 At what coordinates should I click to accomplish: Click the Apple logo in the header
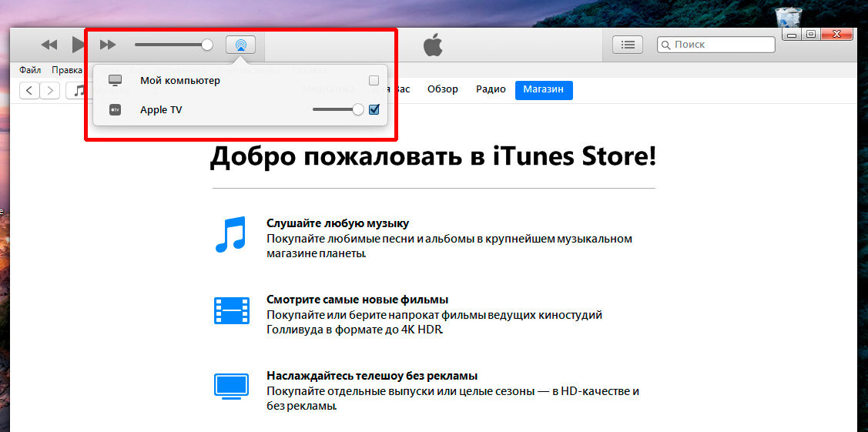(x=434, y=45)
